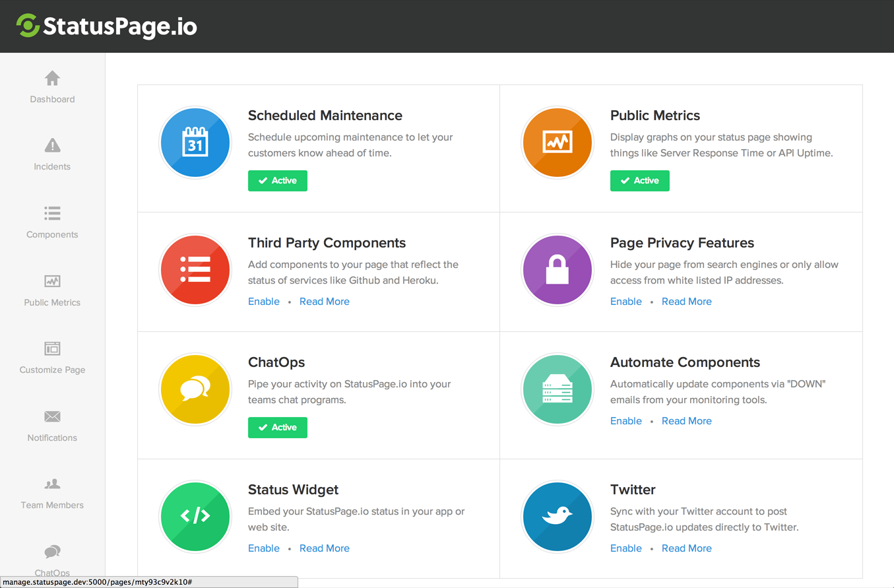Select Customize Page in the sidebar
The width and height of the screenshot is (894, 588).
point(52,358)
